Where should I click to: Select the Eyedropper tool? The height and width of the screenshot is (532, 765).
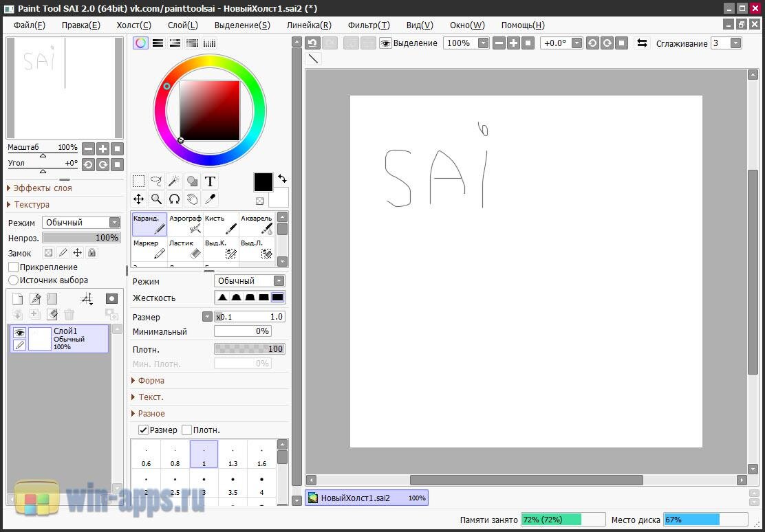[211, 199]
